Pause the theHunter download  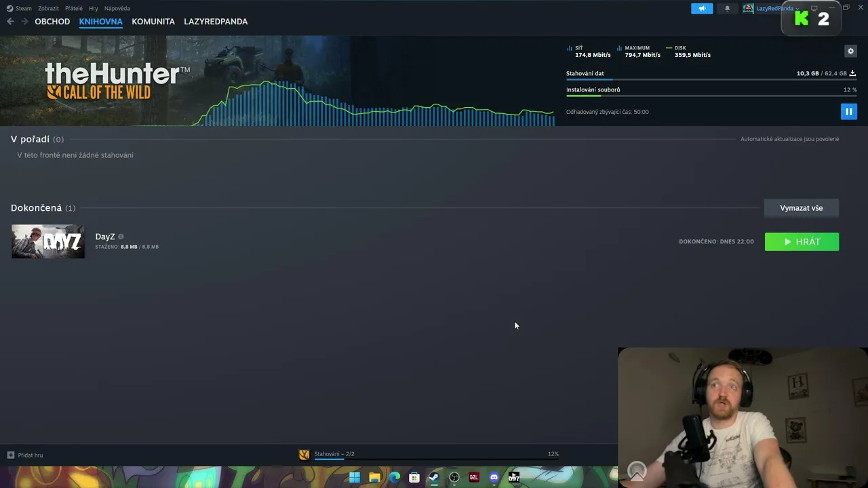(x=848, y=111)
